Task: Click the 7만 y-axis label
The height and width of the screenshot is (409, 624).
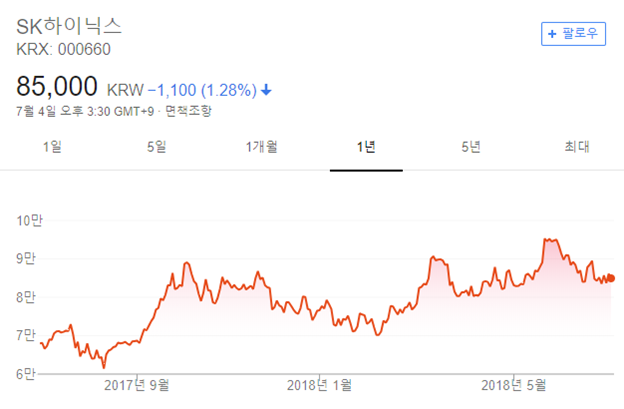Action: (26, 335)
